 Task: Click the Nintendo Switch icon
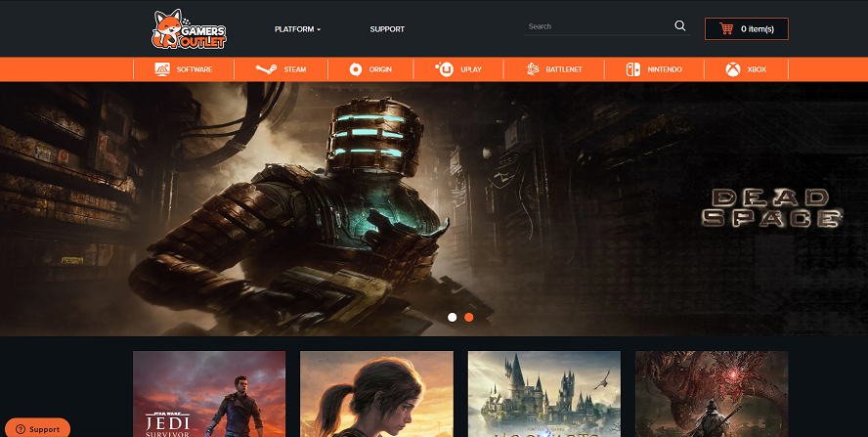click(633, 69)
